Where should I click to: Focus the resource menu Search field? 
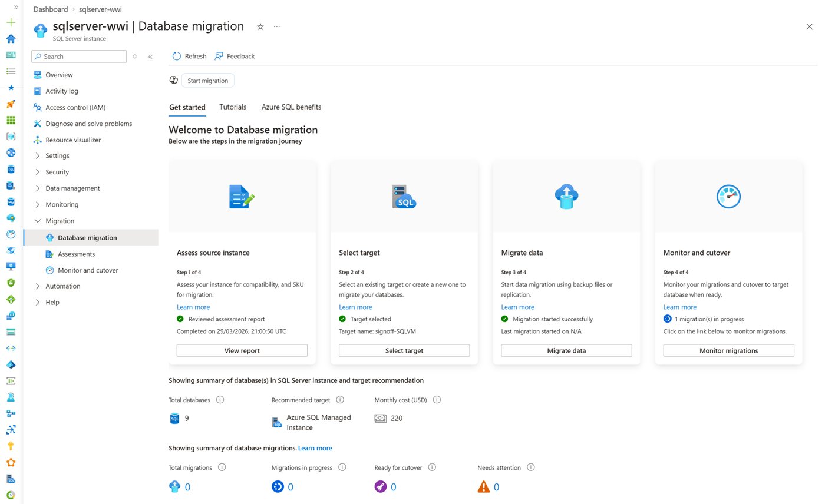(x=79, y=57)
